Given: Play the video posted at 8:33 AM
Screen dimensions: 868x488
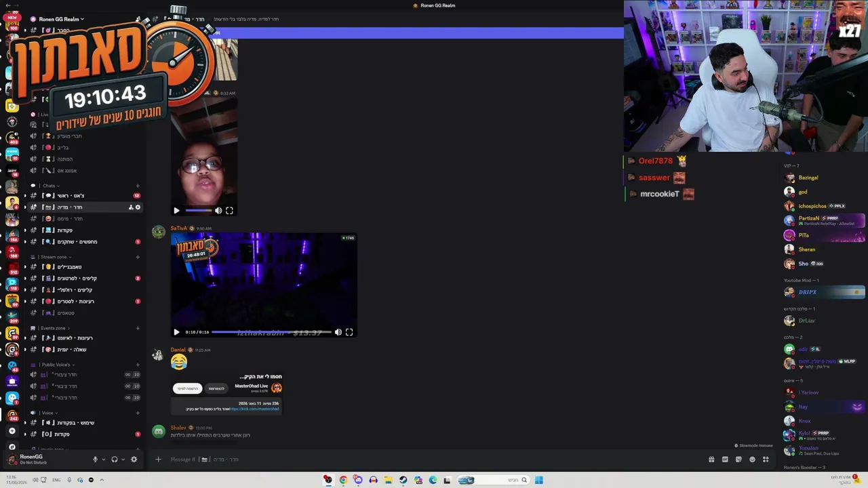Looking at the screenshot, I should [176, 211].
